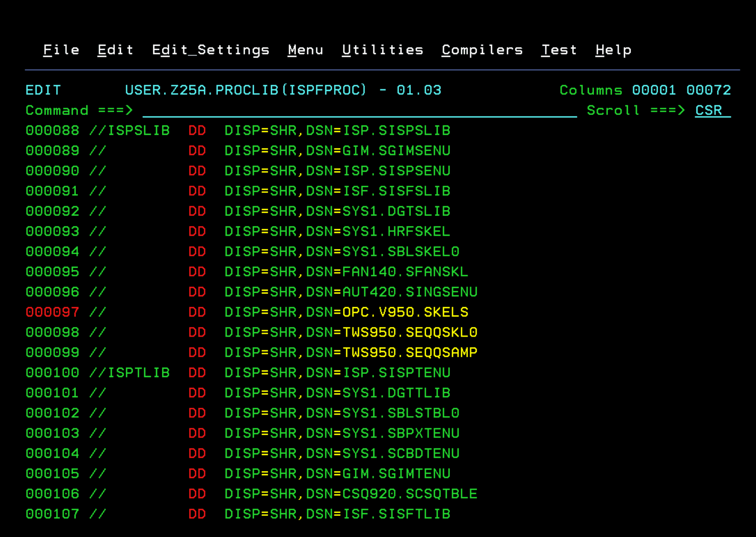Click the //ISPSLIB DD name
Viewport: 756px width, 537px height.
130,131
